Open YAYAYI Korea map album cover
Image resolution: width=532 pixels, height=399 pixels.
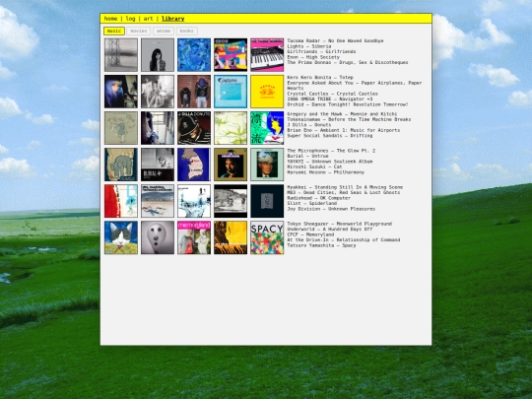point(194,165)
